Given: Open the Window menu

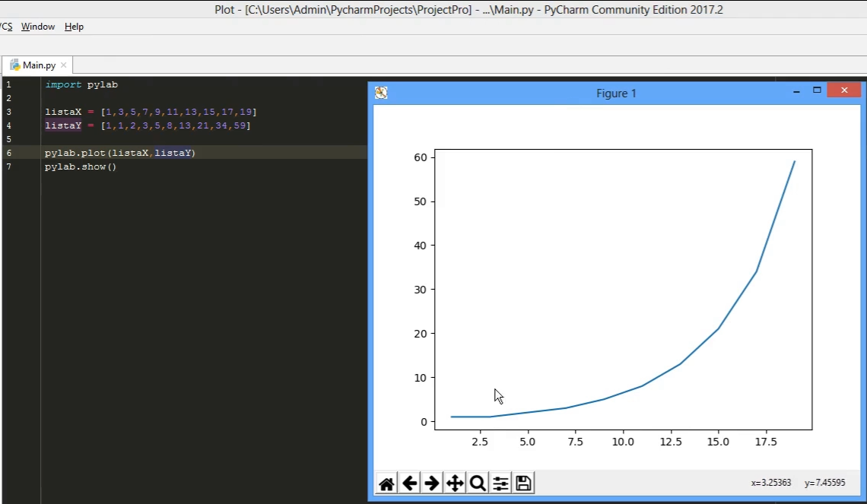Looking at the screenshot, I should point(38,27).
